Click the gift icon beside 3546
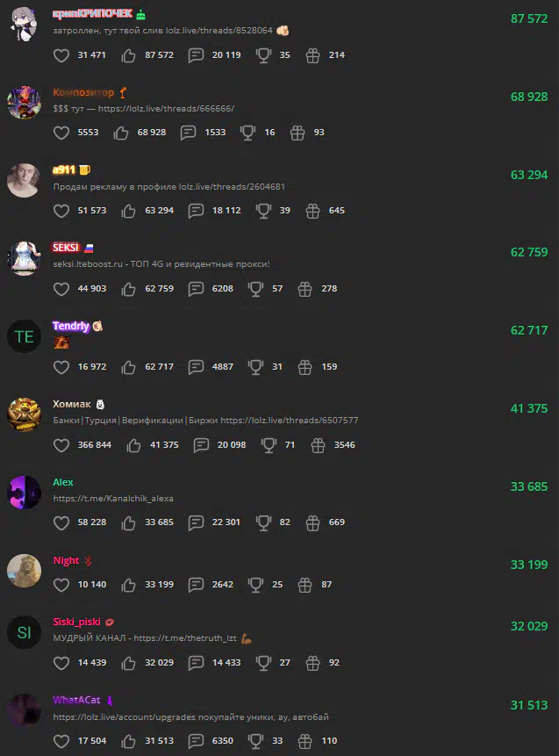559x756 pixels. [x=318, y=445]
